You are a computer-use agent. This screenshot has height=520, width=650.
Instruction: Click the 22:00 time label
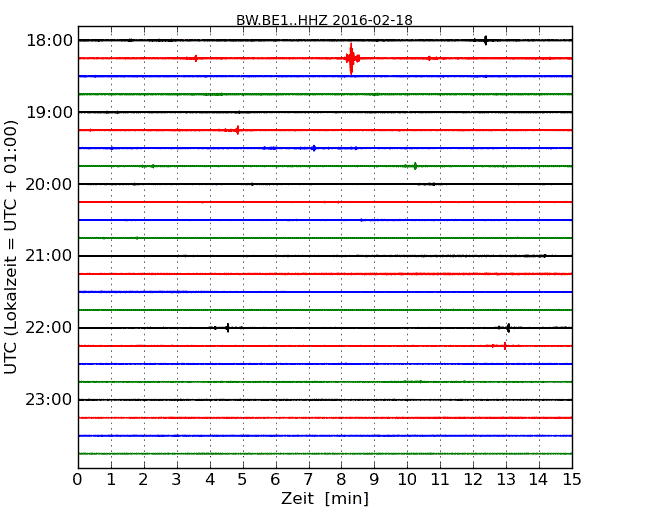[49, 328]
